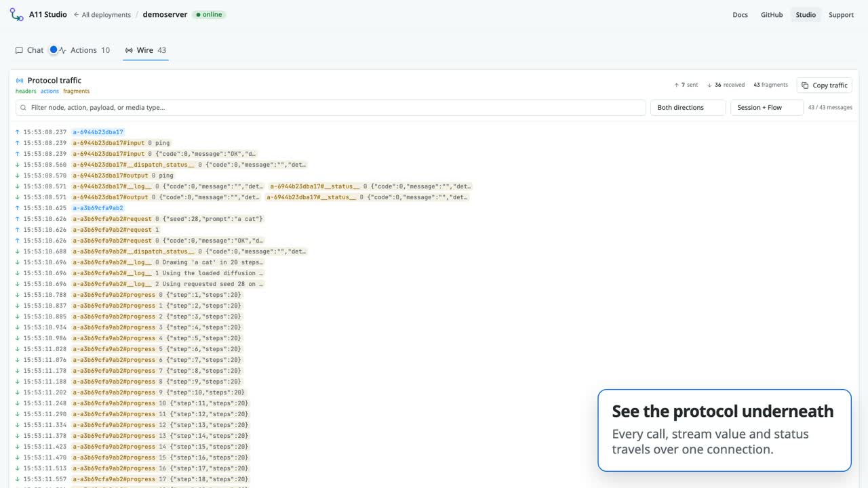Image resolution: width=868 pixels, height=488 pixels.
Task: Open the Support link
Action: tap(841, 15)
